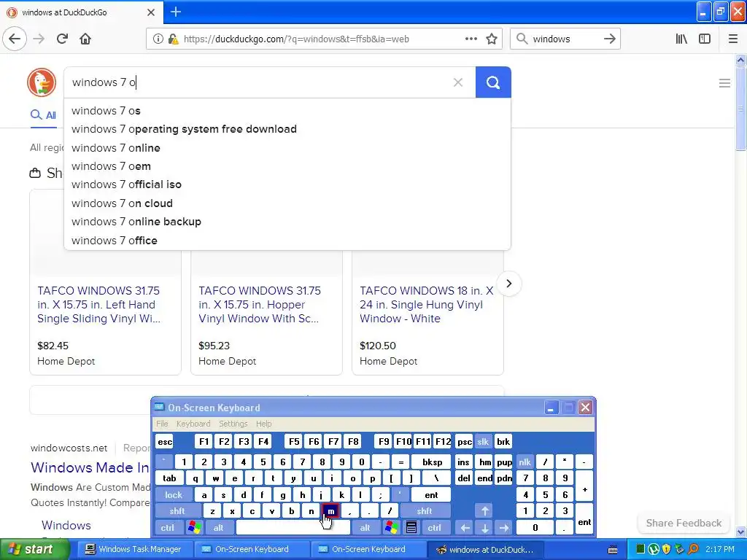
Task: Bookmark this page with star icon
Action: tap(492, 39)
